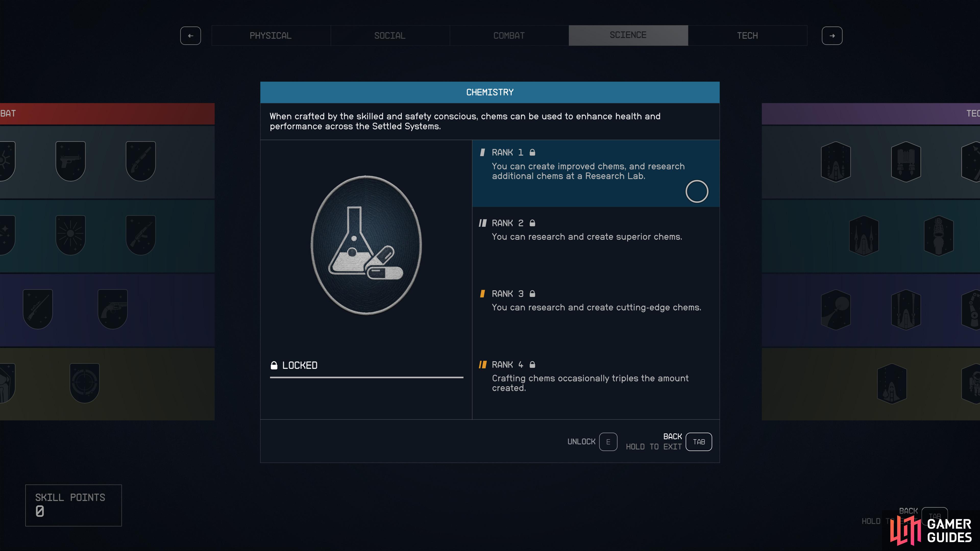Screen dimensions: 980x551
Task: Select the Rank 1 circle marker
Action: [696, 191]
